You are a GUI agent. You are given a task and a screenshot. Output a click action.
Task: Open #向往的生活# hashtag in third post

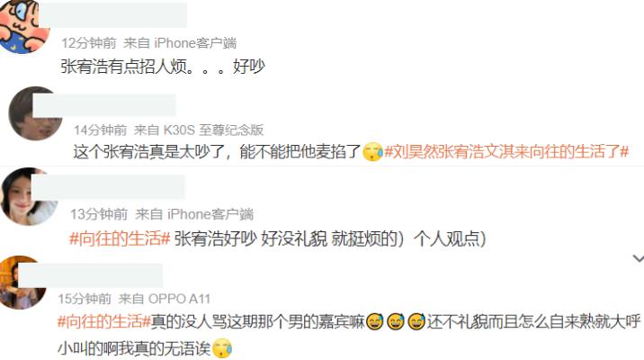(120, 238)
